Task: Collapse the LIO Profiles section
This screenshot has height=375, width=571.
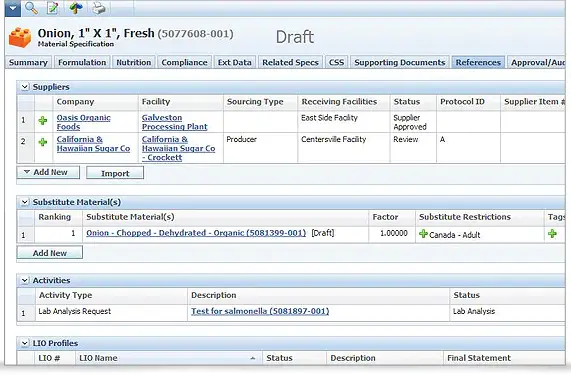Action: (x=25, y=343)
